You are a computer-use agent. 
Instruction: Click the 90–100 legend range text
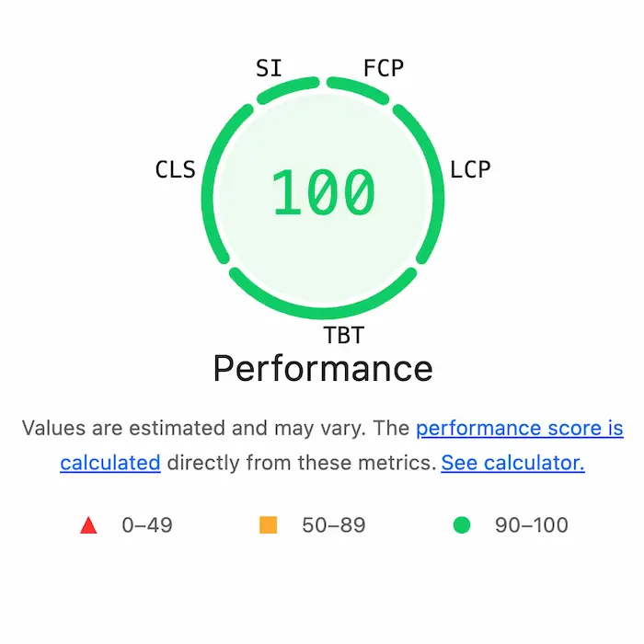tap(532, 526)
